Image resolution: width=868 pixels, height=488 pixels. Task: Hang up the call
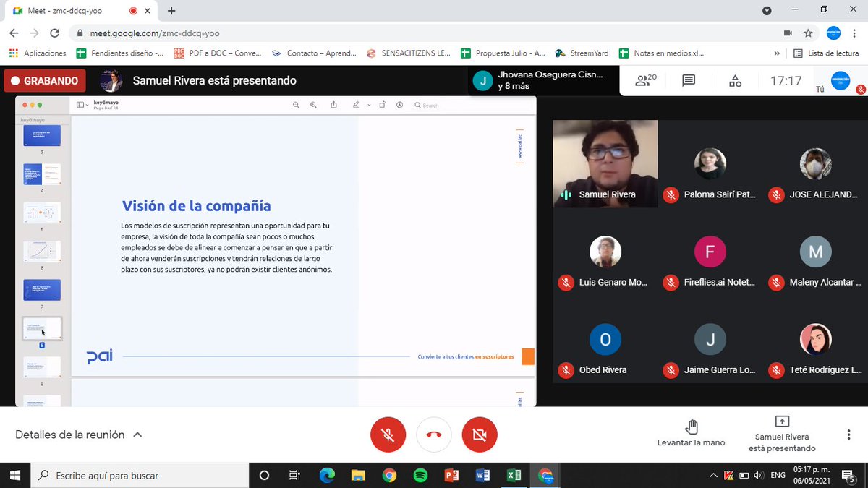pos(433,435)
